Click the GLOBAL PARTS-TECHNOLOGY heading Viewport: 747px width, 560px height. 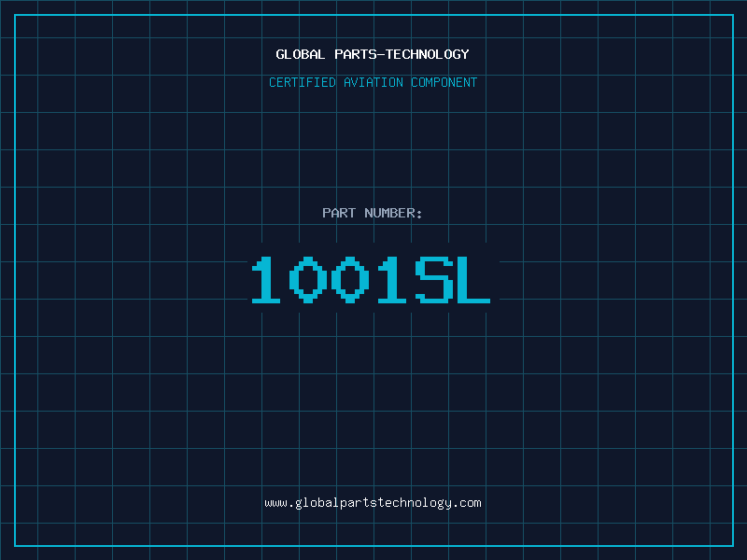pos(373,55)
